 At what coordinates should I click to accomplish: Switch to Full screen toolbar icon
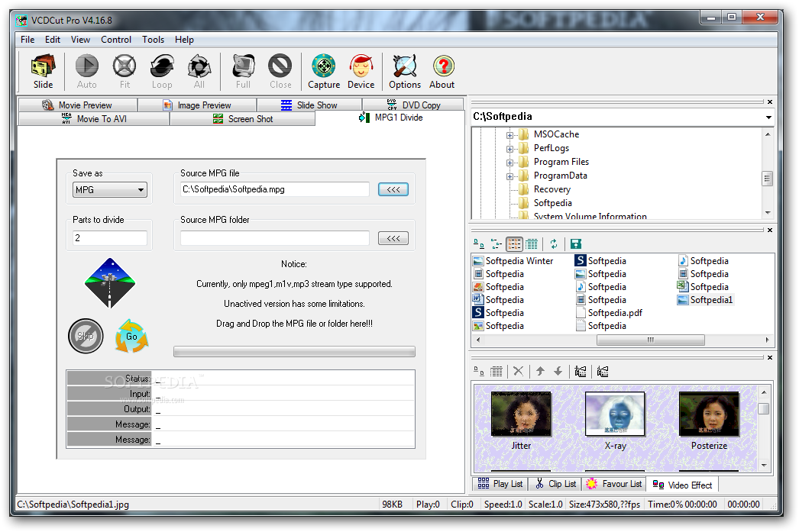tap(243, 72)
